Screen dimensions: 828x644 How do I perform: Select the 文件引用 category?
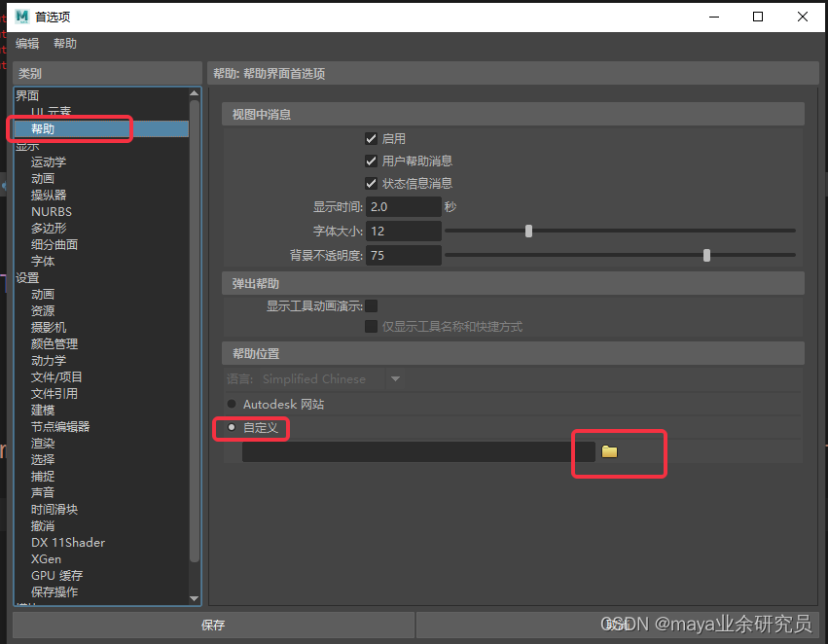click(x=54, y=393)
